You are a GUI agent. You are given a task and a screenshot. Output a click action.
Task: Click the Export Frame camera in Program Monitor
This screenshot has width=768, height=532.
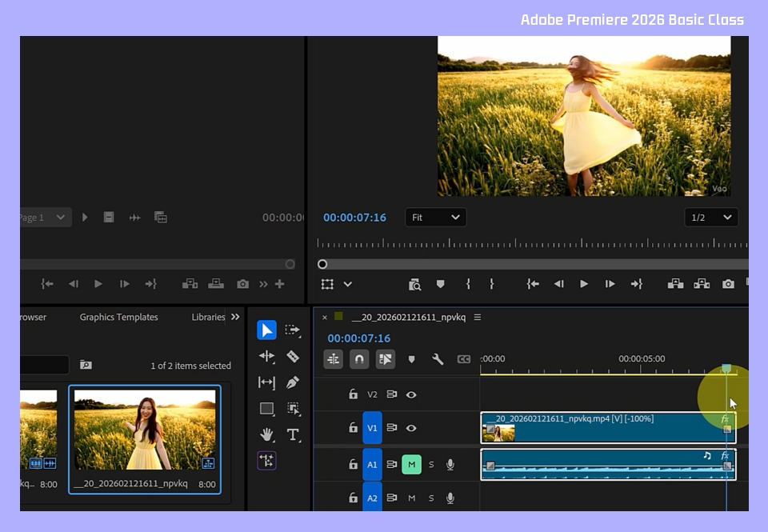pyautogui.click(x=728, y=284)
